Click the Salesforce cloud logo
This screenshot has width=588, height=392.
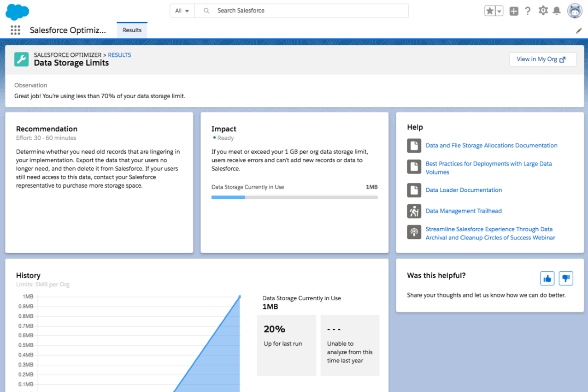[x=18, y=12]
